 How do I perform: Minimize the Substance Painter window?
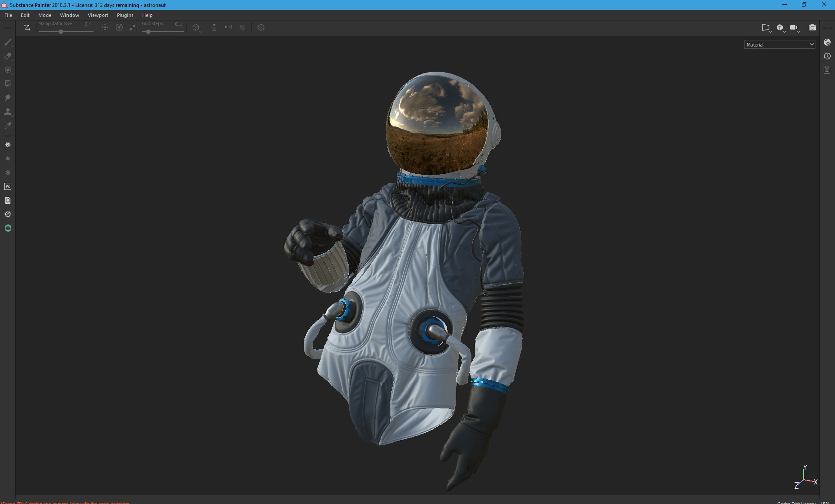click(785, 5)
